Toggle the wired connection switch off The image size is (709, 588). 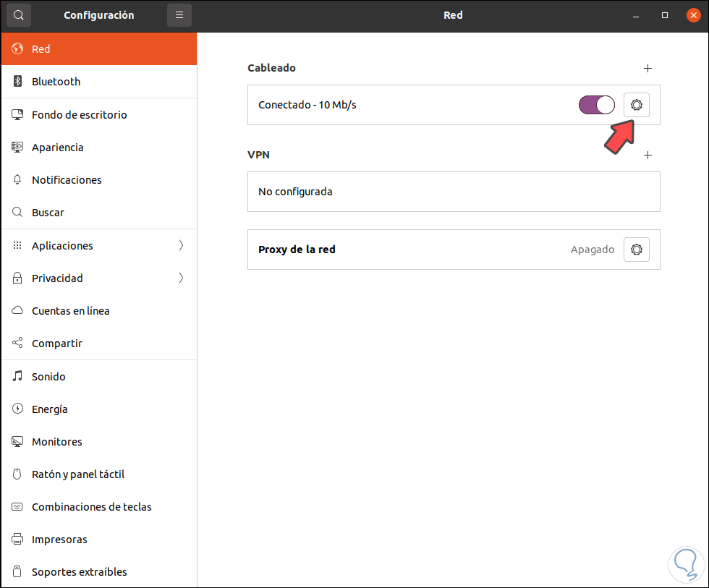click(596, 105)
